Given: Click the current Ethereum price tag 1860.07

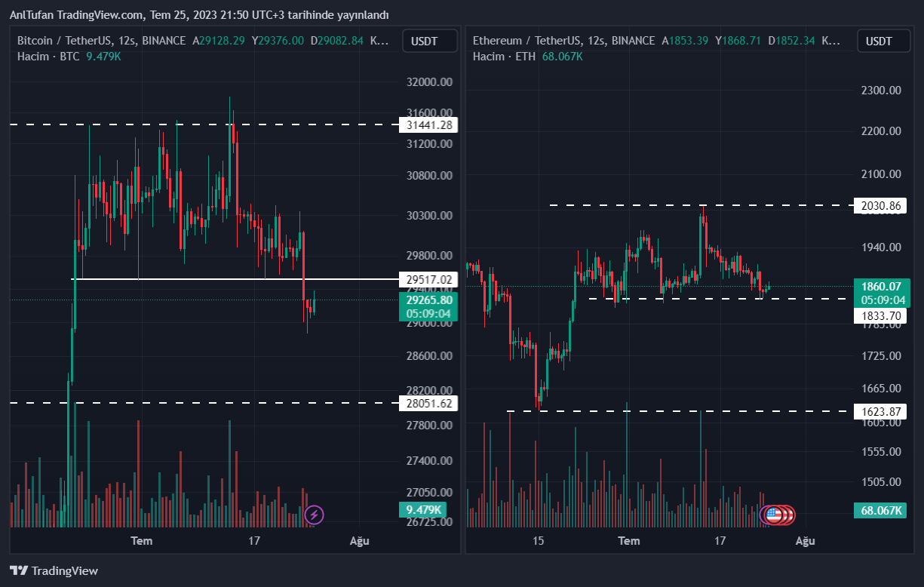Looking at the screenshot, I should point(881,287).
